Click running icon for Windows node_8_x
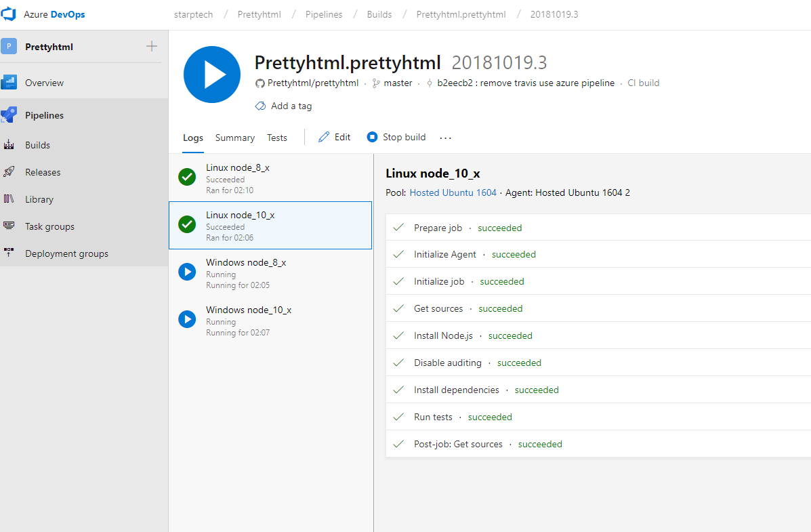This screenshot has width=811, height=532. point(187,272)
